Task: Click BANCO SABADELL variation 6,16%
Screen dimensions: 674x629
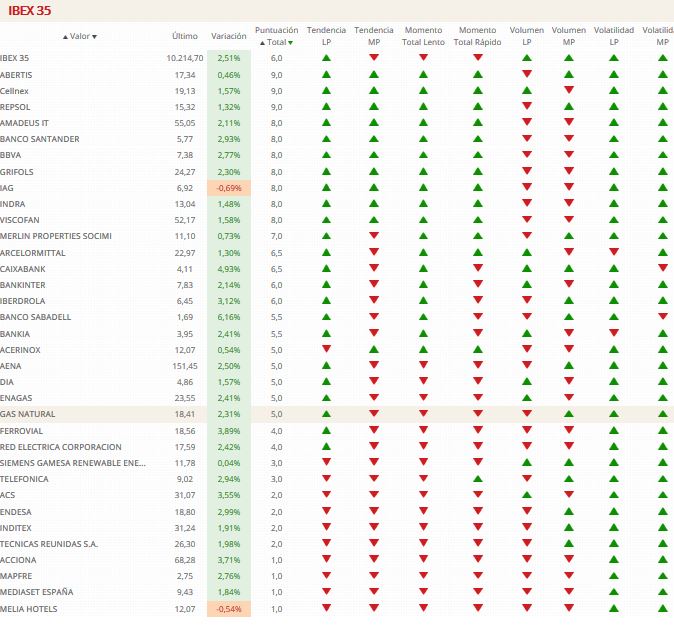Action: tap(229, 317)
